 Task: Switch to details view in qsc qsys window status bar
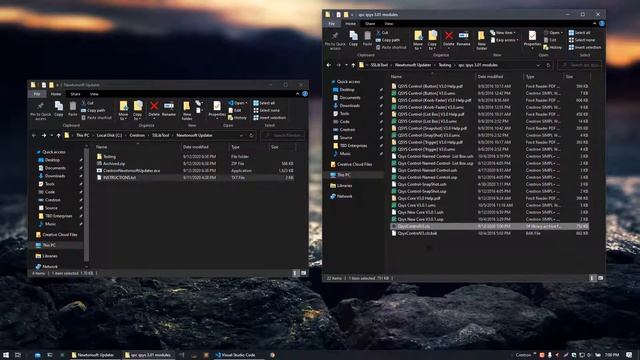pos(592,278)
